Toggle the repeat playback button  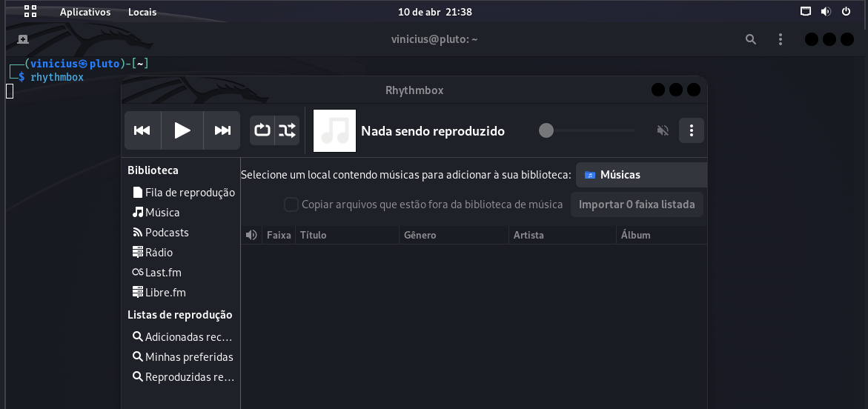click(x=262, y=130)
